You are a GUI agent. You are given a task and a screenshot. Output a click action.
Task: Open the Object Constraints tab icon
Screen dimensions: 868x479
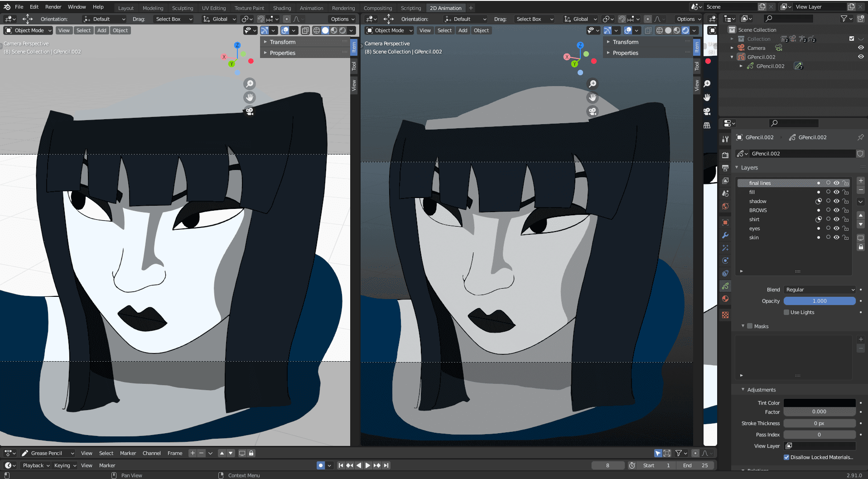click(725, 273)
